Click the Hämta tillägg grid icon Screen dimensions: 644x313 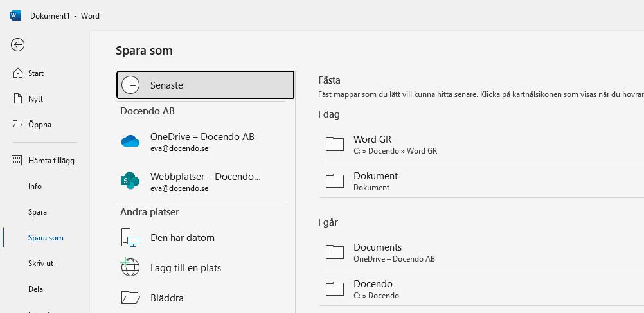[x=17, y=161]
